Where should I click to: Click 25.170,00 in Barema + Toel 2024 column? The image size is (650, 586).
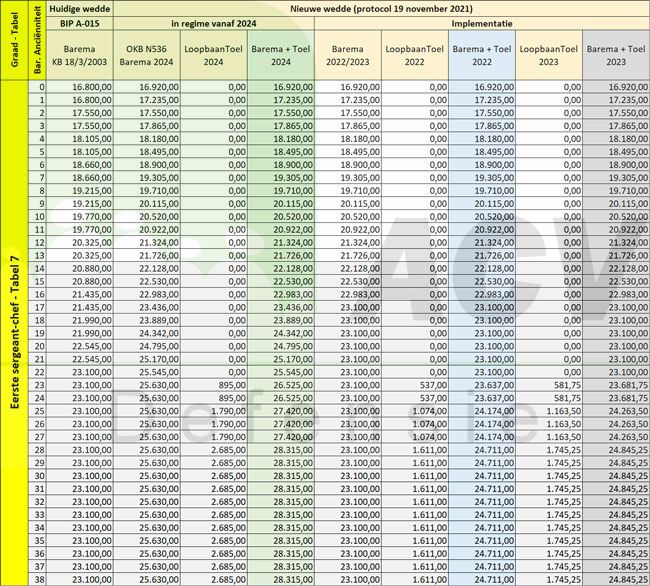[281, 359]
